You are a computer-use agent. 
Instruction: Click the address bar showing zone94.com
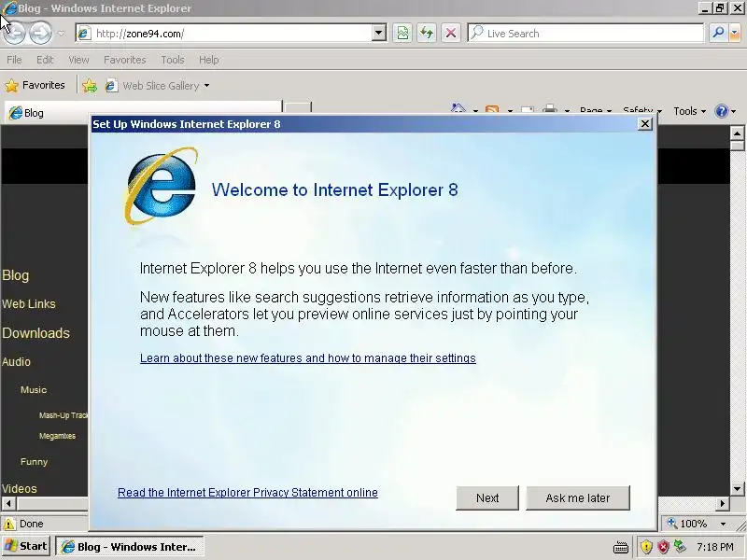tap(224, 34)
